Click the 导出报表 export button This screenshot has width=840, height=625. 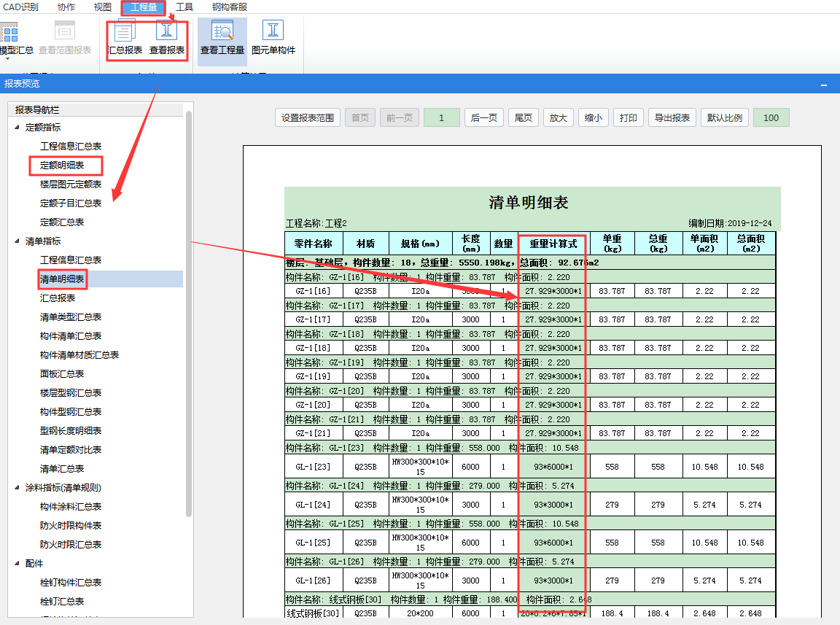click(672, 118)
